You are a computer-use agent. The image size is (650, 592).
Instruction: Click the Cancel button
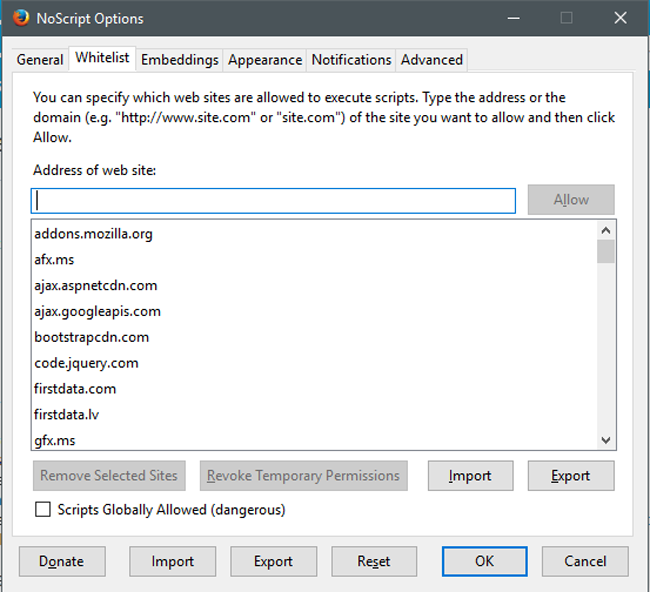585,561
